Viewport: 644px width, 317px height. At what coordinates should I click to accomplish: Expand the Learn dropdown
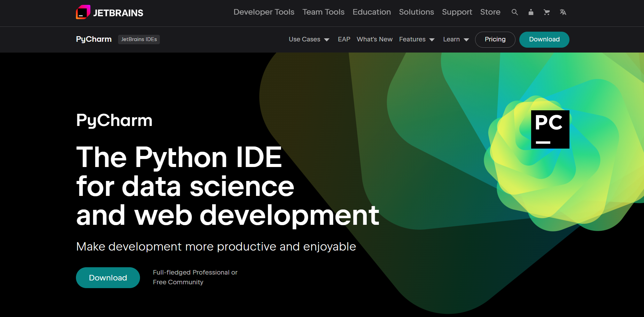(456, 39)
